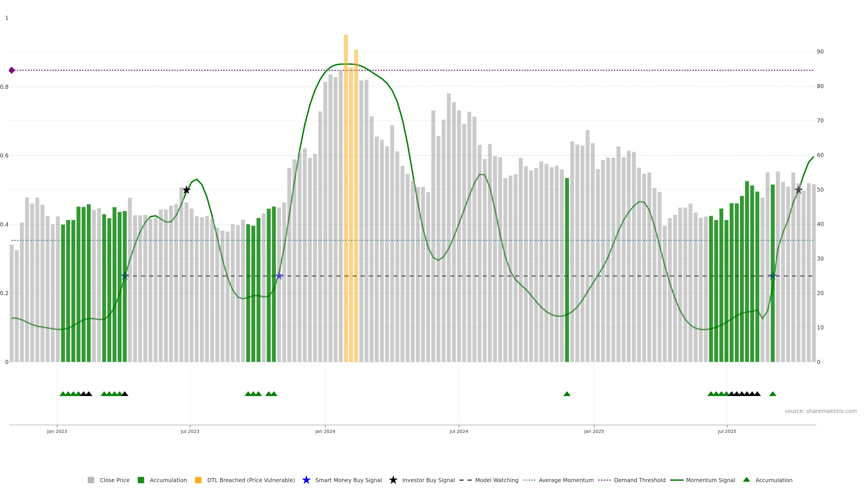Click the black star icon in the legend
The image size is (868, 488).
tap(393, 480)
